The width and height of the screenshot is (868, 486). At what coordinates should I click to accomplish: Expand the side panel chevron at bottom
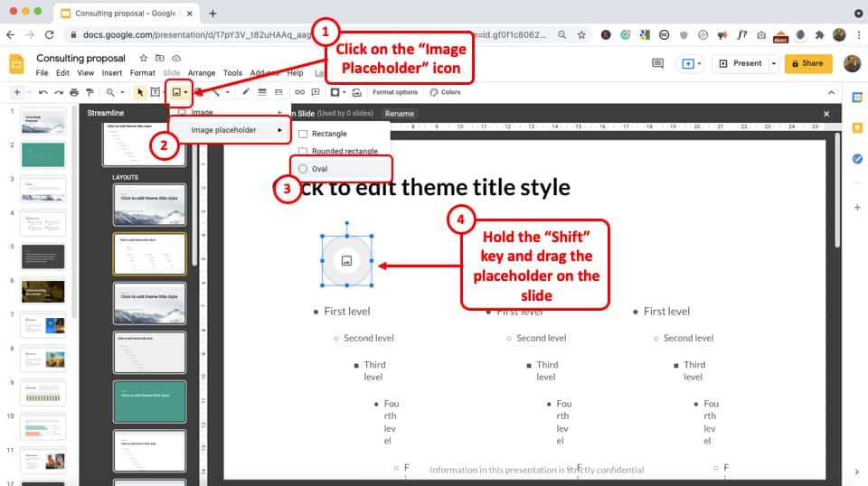pyautogui.click(x=857, y=472)
